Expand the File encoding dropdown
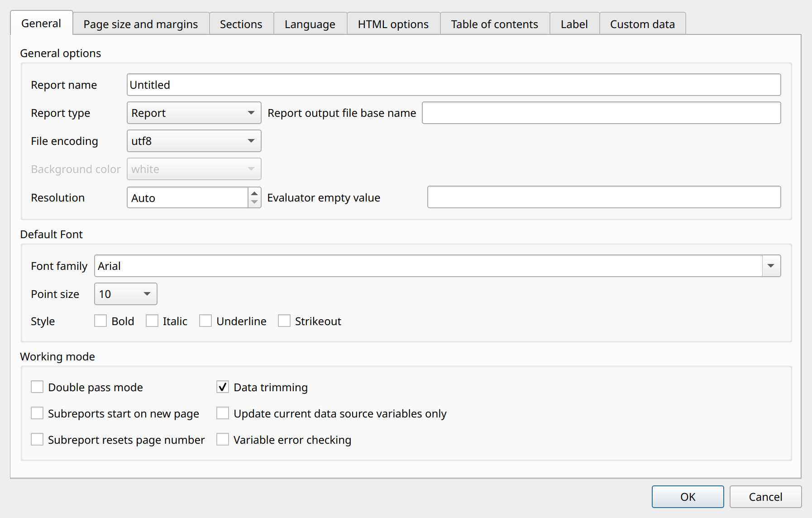Viewport: 812px width, 518px height. [x=194, y=141]
